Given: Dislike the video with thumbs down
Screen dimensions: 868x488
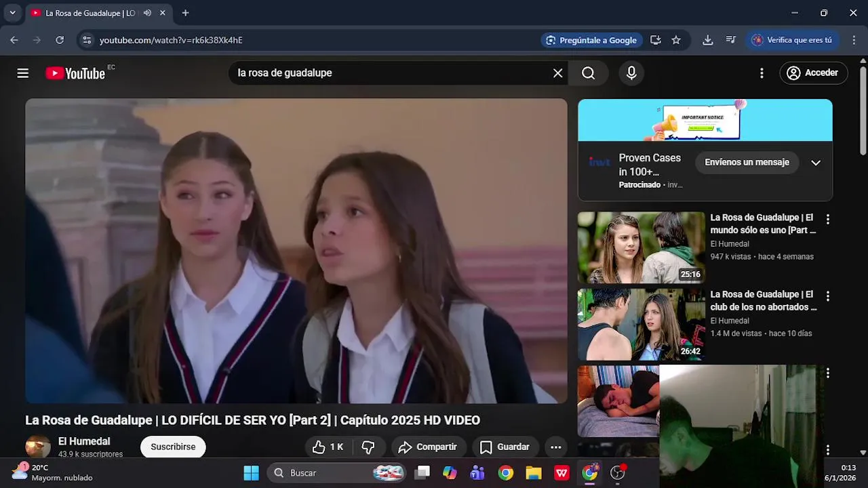Looking at the screenshot, I should 368,447.
